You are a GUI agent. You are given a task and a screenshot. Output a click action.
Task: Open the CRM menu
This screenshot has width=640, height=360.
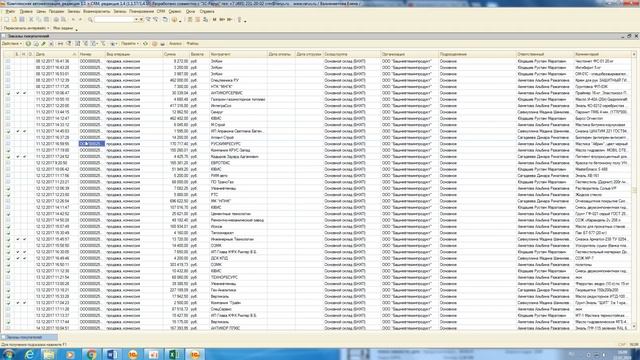pos(160,11)
